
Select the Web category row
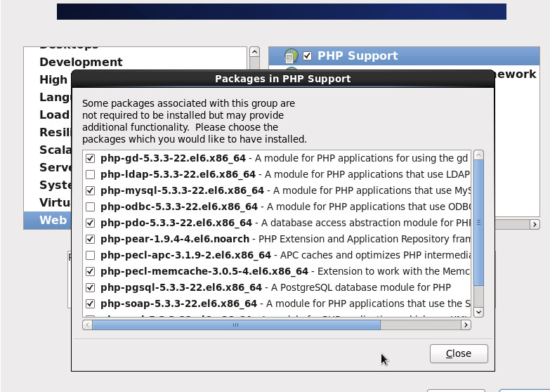(x=48, y=221)
